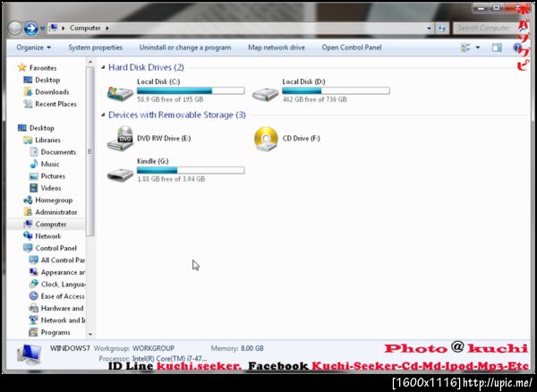This screenshot has height=392, width=537.
Task: Click the Ease of Access icon
Action: point(34,296)
